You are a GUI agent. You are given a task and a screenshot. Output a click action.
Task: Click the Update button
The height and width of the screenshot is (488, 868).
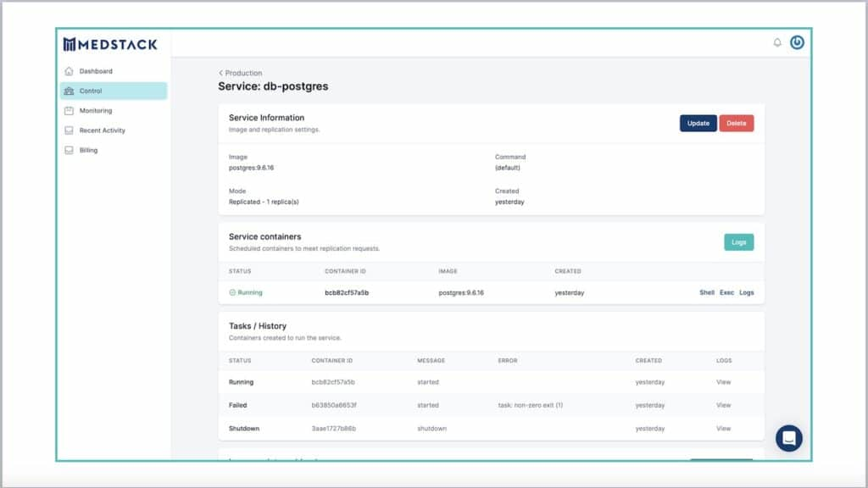698,124
